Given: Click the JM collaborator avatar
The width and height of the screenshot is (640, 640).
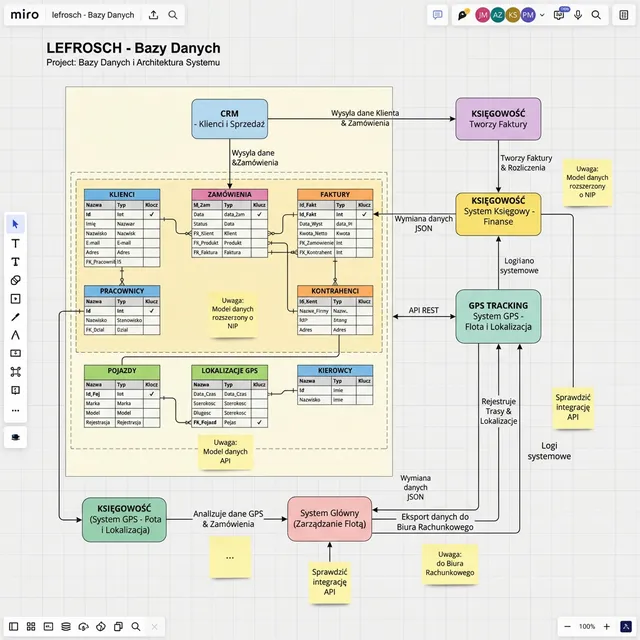Looking at the screenshot, I should (x=482, y=15).
